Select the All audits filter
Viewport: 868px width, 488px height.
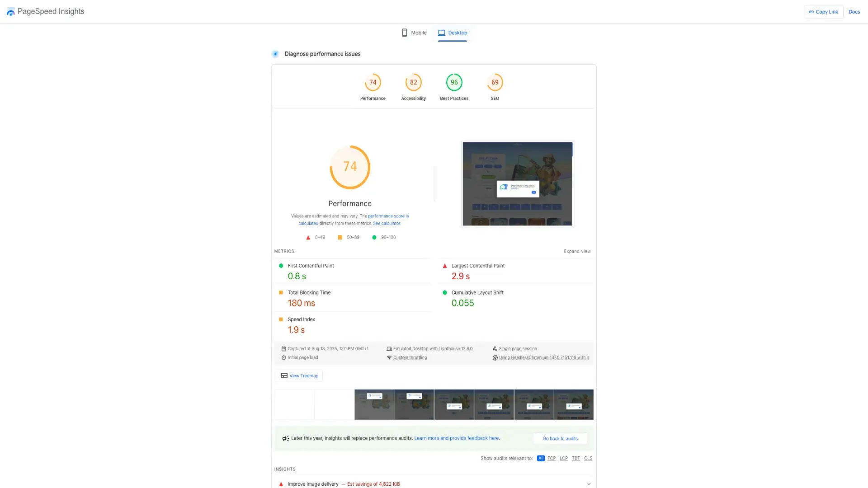541,458
